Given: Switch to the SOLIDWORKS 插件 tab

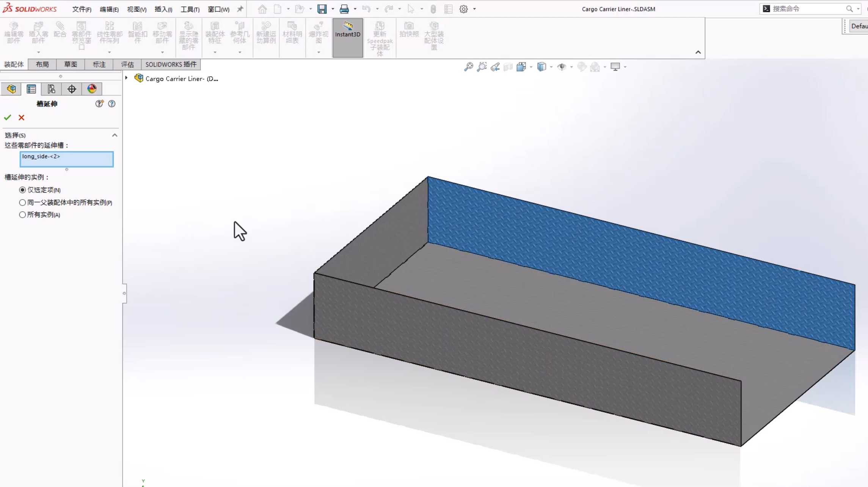Looking at the screenshot, I should coord(171,64).
